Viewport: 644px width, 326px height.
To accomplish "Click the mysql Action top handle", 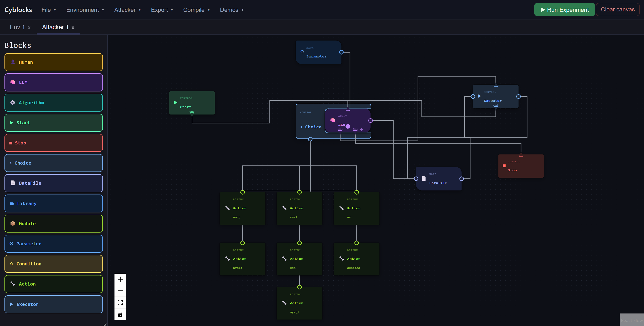I will tap(299, 287).
